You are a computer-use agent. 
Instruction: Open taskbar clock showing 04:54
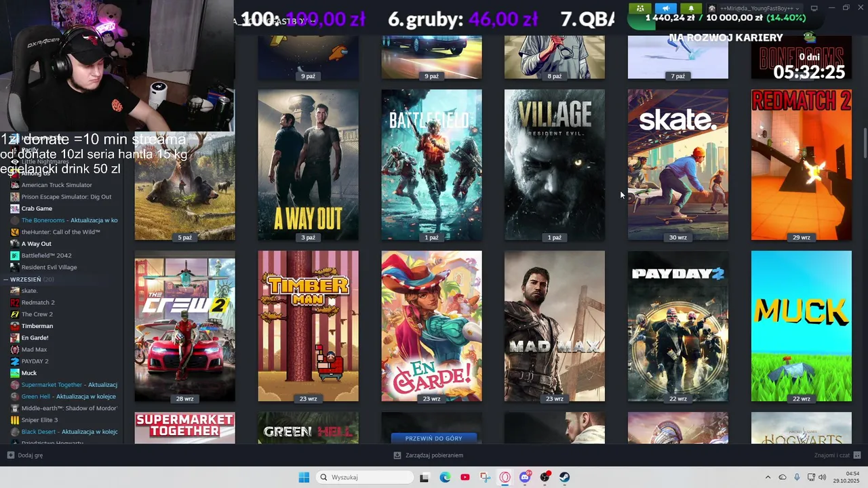[847, 477]
